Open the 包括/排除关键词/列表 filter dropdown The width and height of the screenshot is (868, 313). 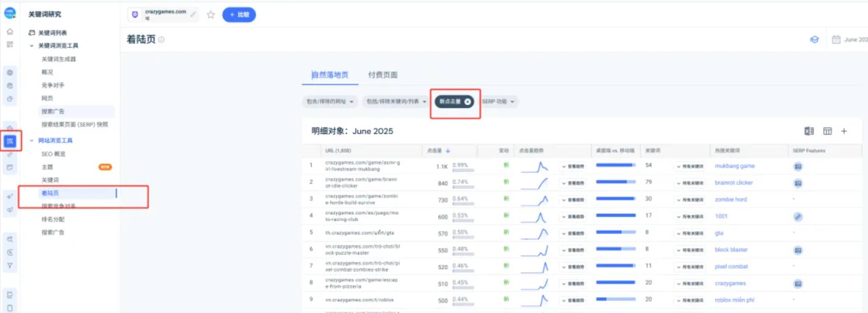pyautogui.click(x=396, y=102)
